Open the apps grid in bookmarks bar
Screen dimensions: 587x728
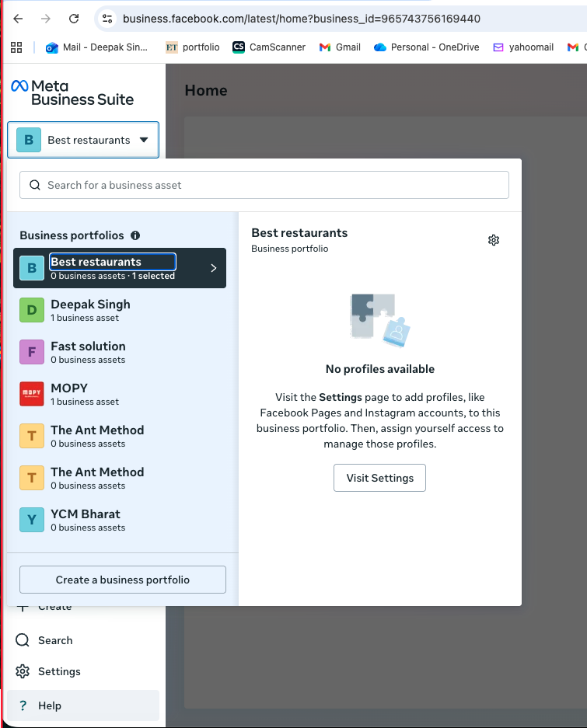point(16,47)
